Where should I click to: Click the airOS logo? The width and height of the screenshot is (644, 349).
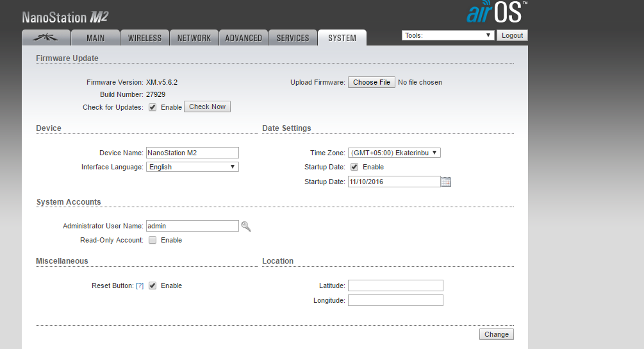(496, 12)
